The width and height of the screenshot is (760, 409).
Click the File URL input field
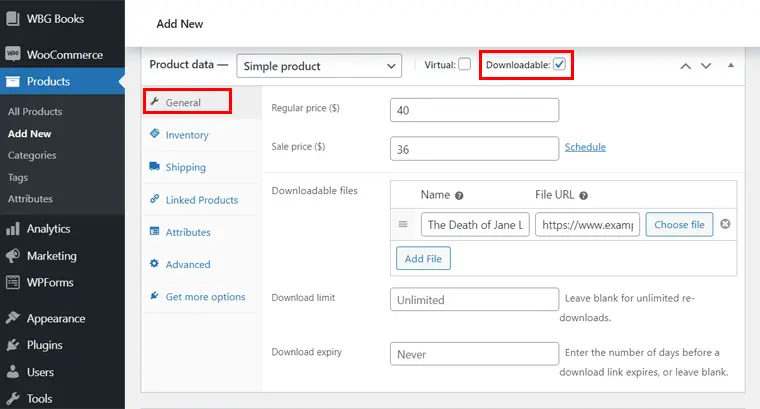tap(587, 224)
